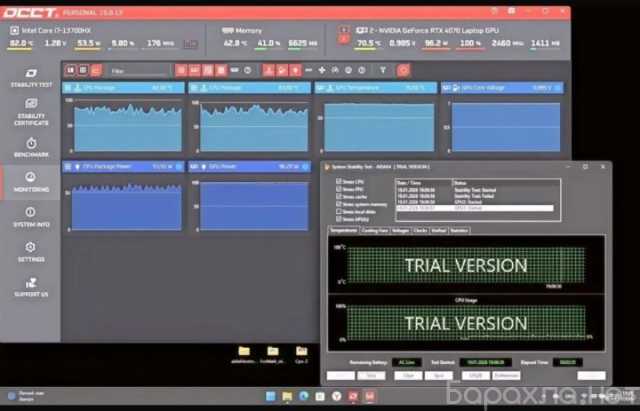The height and width of the screenshot is (411, 640).
Task: Toggle the Stress CPU checkbox
Action: 337,182
